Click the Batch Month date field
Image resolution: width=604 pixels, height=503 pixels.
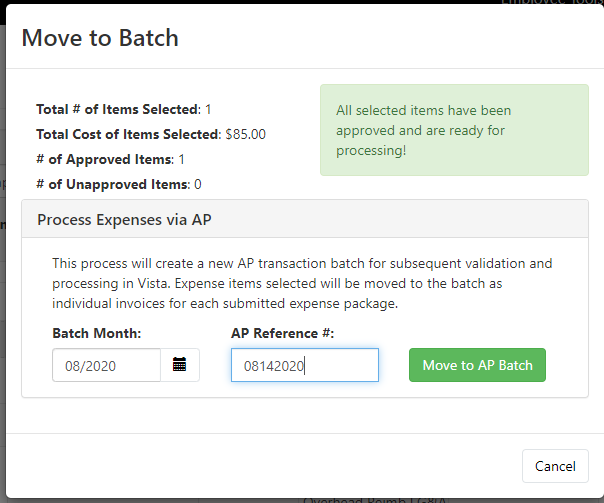[x=106, y=365]
